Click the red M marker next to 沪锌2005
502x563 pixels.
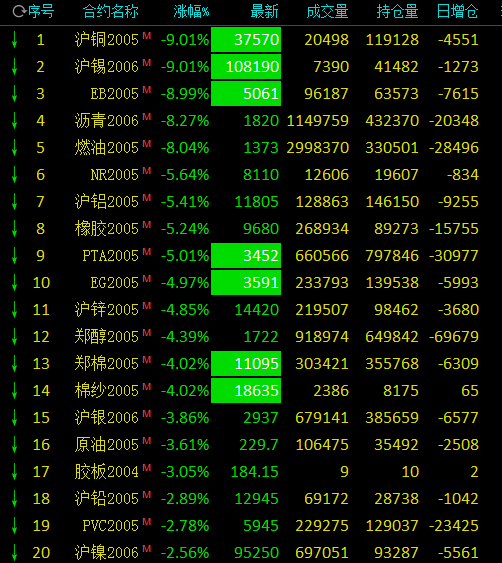pos(147,305)
